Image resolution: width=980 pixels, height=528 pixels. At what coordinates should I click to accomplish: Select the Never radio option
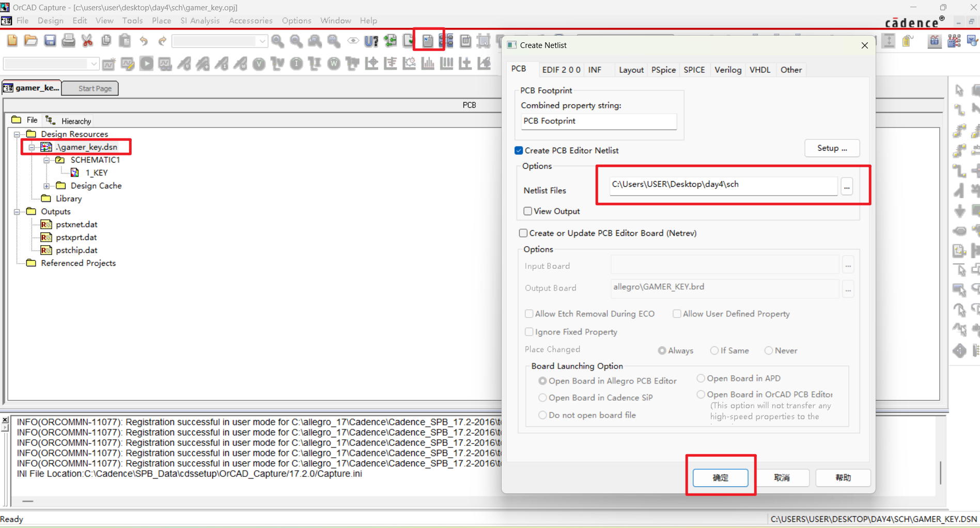tap(769, 350)
